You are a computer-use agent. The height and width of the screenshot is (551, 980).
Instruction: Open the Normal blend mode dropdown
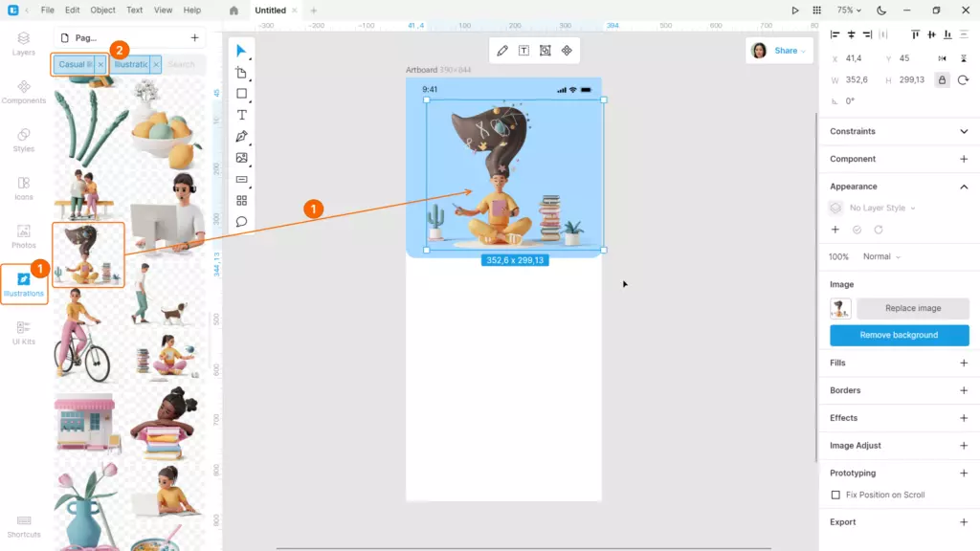pyautogui.click(x=881, y=256)
